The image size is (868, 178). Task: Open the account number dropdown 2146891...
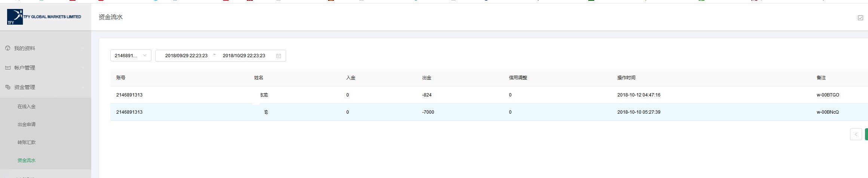tap(131, 56)
